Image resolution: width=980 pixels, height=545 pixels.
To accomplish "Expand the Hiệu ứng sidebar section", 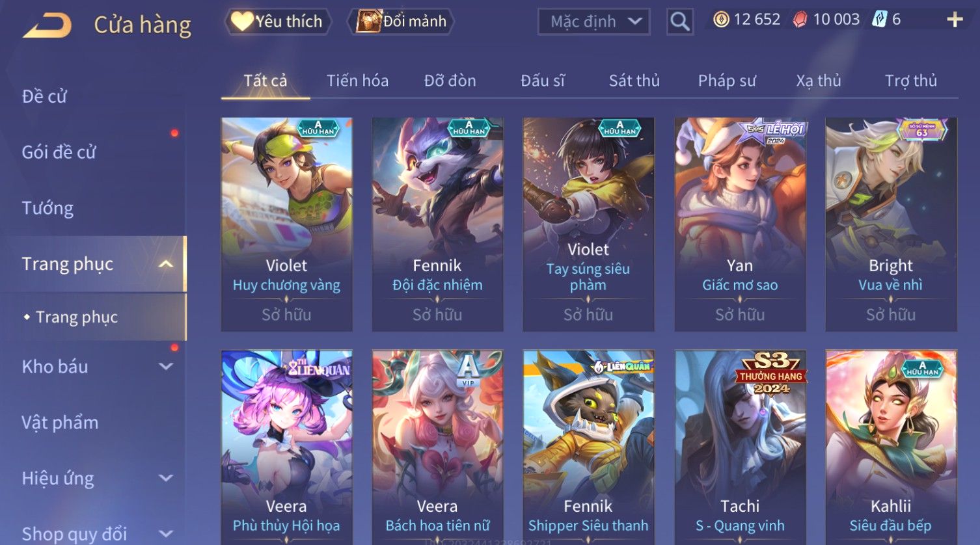I will coord(166,479).
